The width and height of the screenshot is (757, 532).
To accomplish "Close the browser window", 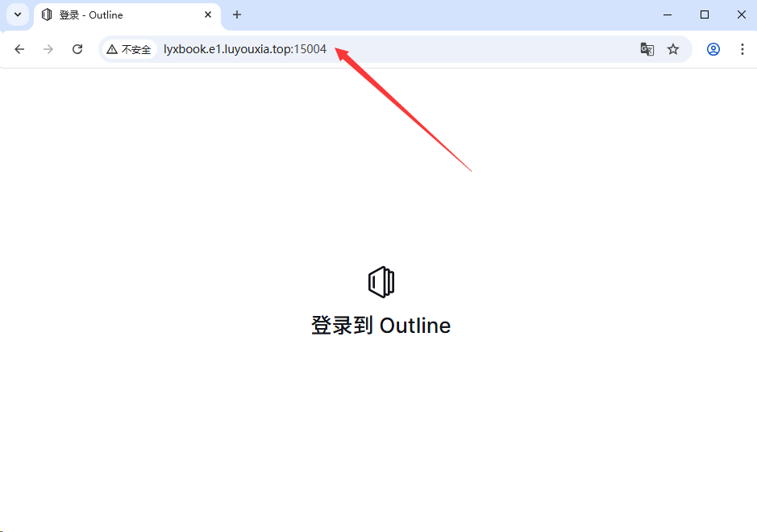I will point(742,15).
